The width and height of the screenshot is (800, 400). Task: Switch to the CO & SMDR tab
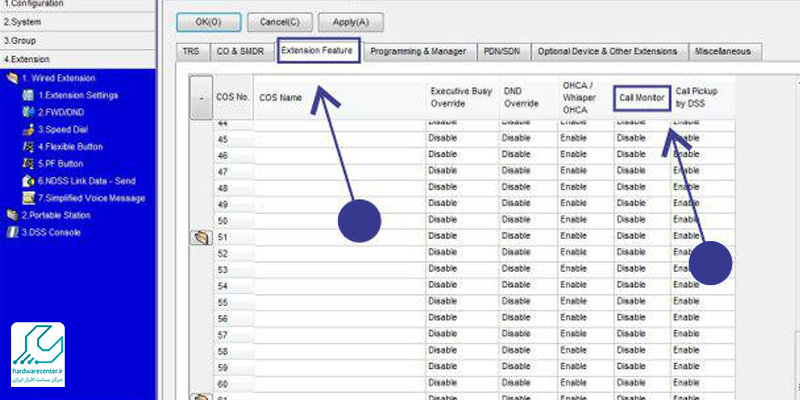[241, 50]
